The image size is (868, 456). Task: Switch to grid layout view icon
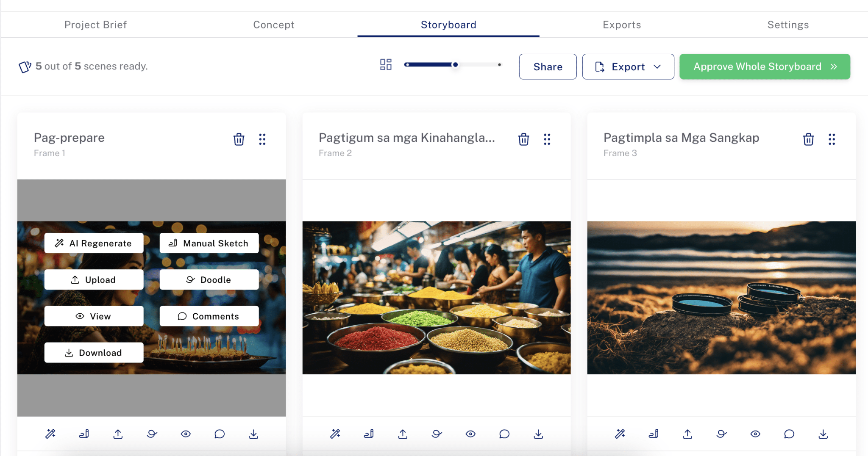point(386,64)
